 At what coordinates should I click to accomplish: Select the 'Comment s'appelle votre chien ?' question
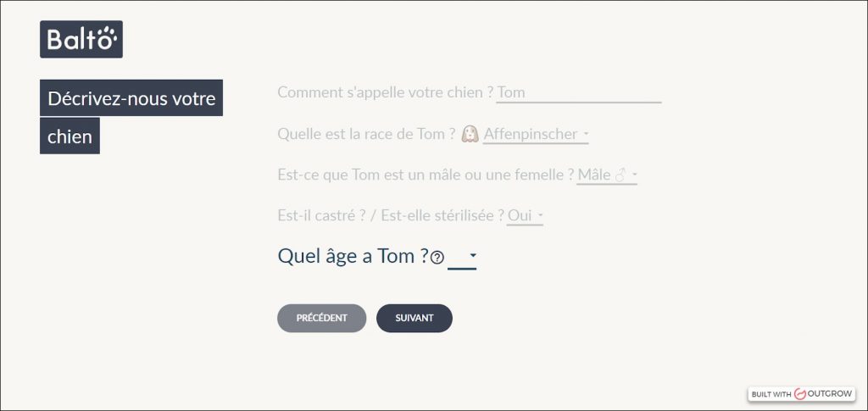pyautogui.click(x=385, y=92)
